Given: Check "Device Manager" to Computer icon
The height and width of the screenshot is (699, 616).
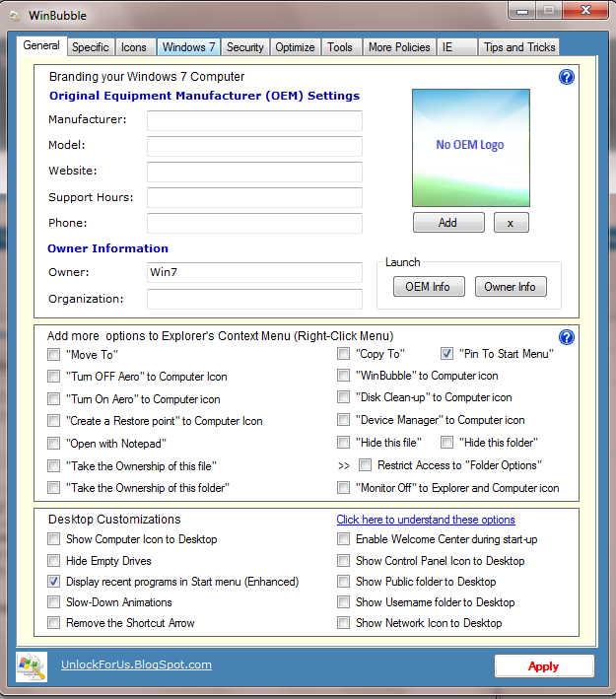Looking at the screenshot, I should 343,420.
